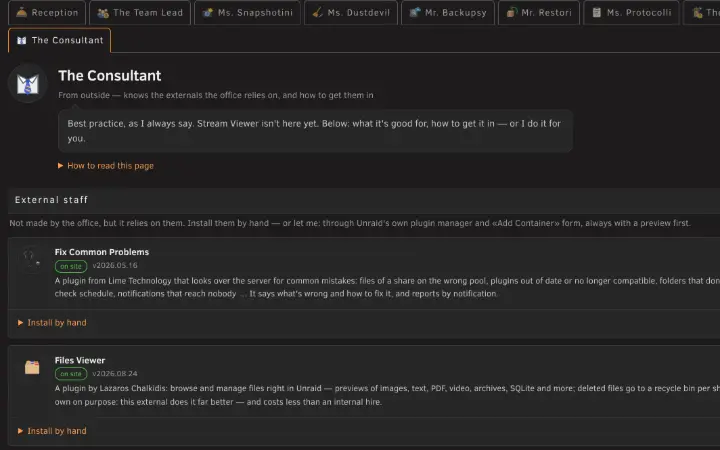720x450 pixels.
Task: Click on site badge of Files Viewer
Action: [71, 374]
